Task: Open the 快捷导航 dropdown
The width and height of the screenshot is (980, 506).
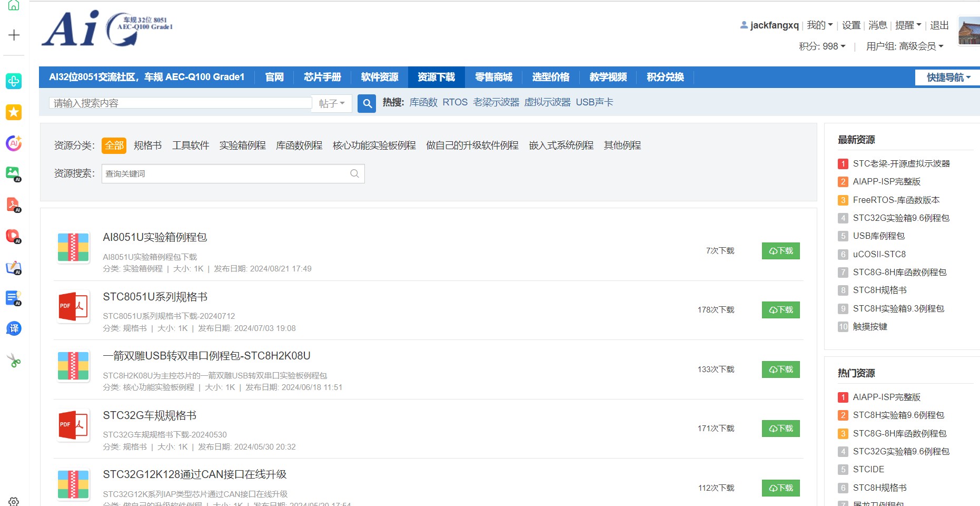Action: tap(948, 77)
